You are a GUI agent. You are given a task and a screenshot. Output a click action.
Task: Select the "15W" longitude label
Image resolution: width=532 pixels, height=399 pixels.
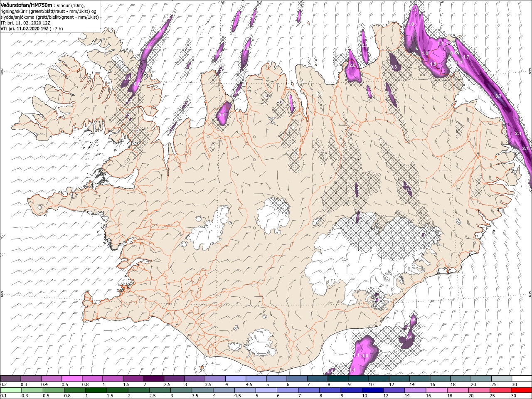(x=440, y=2)
